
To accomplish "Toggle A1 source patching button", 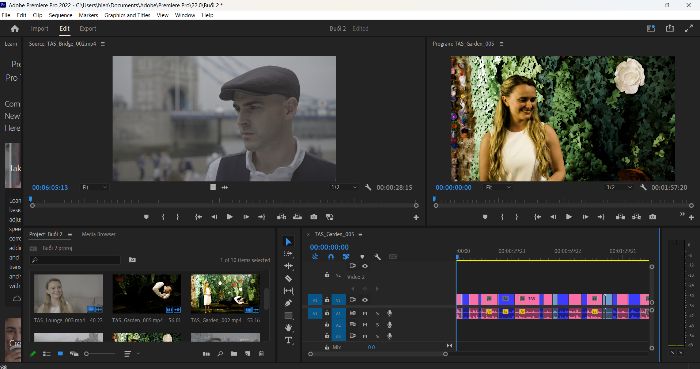I will [315, 313].
